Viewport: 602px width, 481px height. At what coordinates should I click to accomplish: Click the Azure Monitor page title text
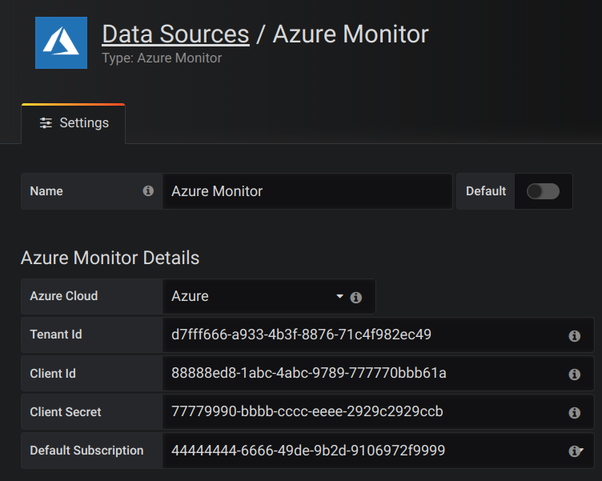pyautogui.click(x=350, y=34)
